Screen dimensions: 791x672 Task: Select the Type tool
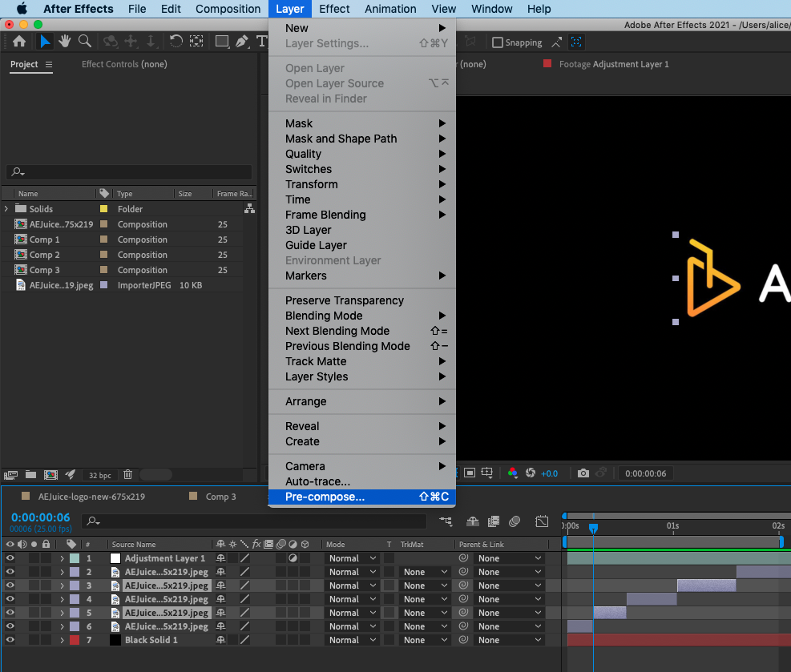[262, 42]
